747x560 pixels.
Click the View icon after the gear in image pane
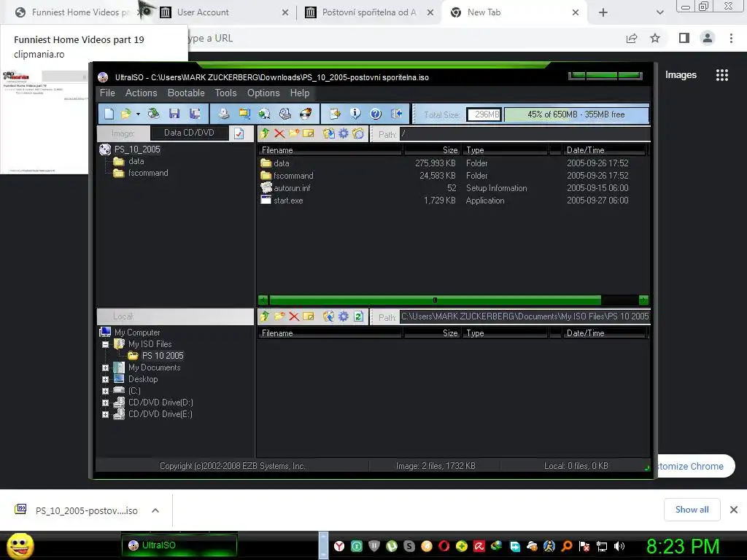tap(358, 133)
